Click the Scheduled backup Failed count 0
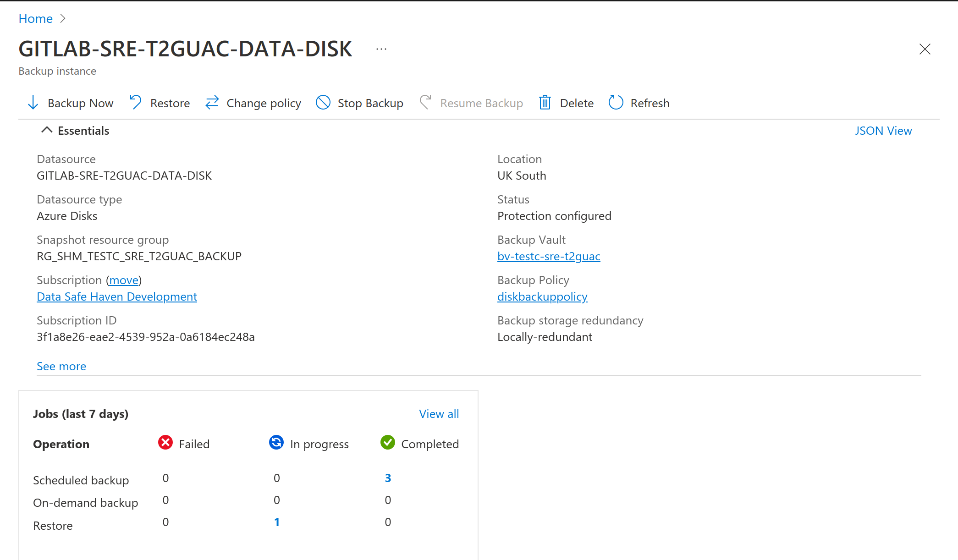 point(165,478)
